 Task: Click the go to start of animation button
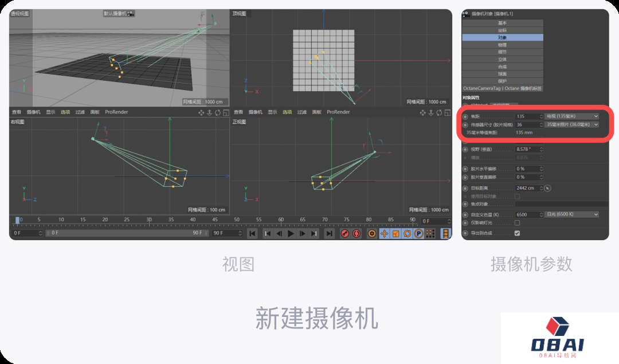click(252, 233)
